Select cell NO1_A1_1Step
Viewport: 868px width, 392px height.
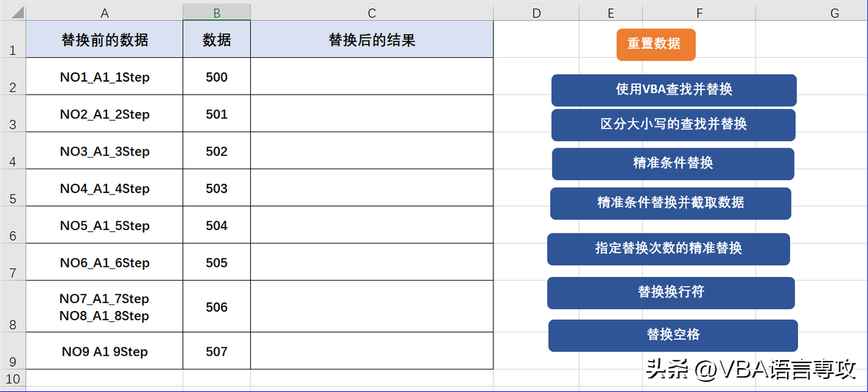tap(105, 77)
